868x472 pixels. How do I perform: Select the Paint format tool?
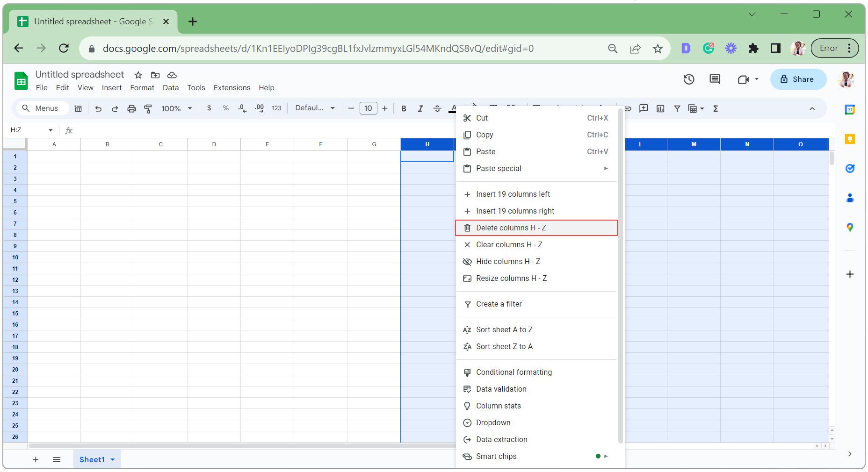click(148, 108)
